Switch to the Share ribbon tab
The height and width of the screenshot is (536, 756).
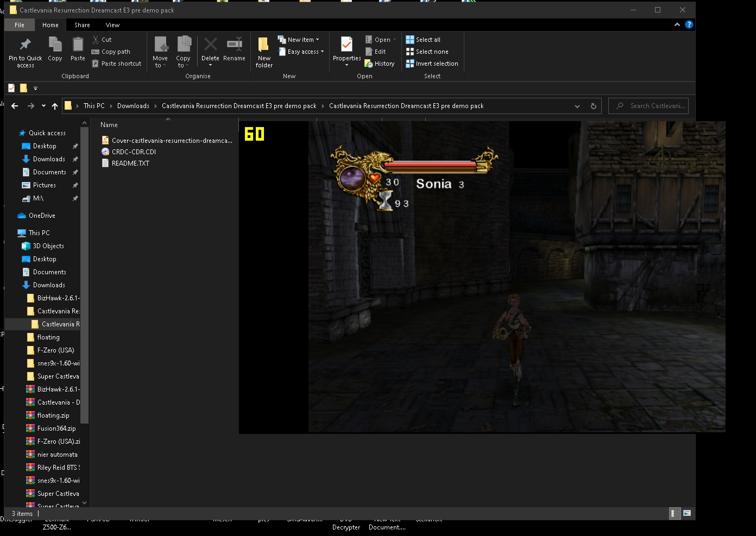click(x=82, y=25)
